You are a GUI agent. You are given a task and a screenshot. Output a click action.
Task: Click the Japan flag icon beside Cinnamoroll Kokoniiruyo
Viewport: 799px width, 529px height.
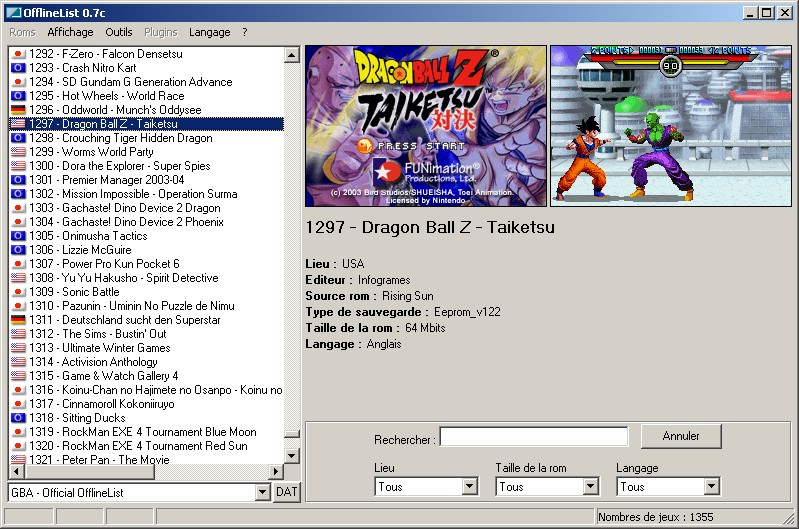pyautogui.click(x=18, y=404)
